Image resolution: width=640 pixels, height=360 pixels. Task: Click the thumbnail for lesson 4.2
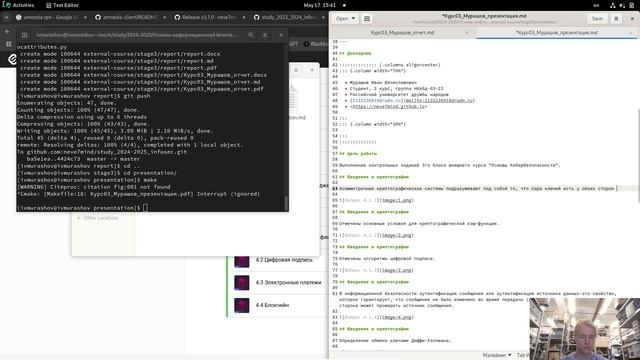(x=242, y=260)
